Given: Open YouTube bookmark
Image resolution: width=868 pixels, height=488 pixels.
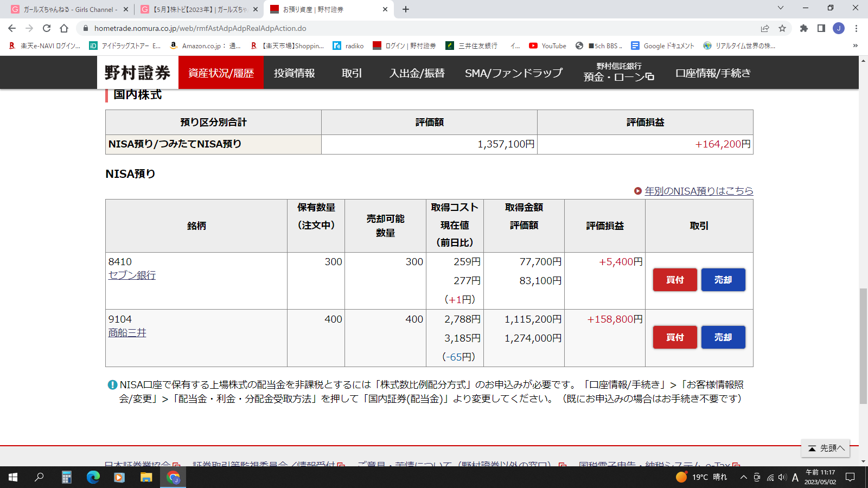Looking at the screenshot, I should coord(547,46).
